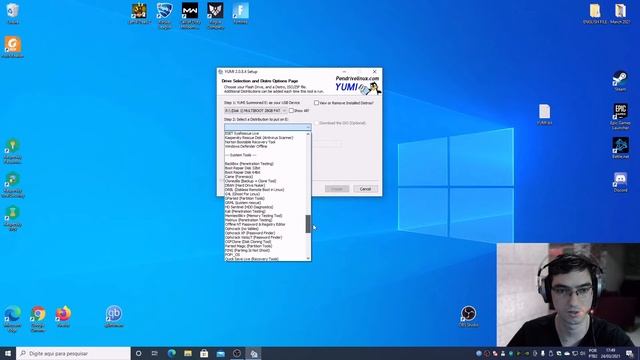The width and height of the screenshot is (640, 360).
Task: Choose HD Sentinel (HDD Diagnostics)
Action: coord(249,207)
